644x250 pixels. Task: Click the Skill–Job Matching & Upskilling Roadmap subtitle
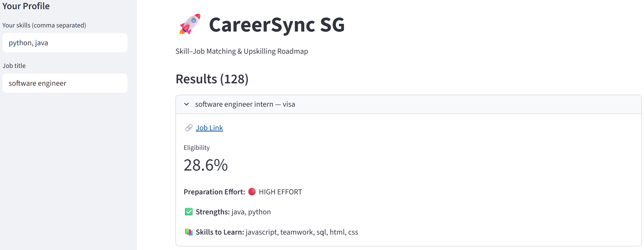[x=242, y=51]
